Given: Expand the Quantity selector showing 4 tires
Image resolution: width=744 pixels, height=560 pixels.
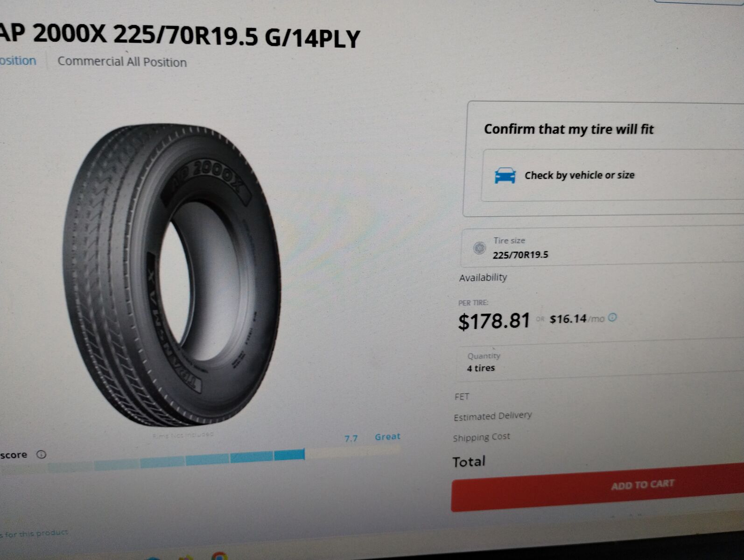Looking at the screenshot, I should tap(600, 362).
